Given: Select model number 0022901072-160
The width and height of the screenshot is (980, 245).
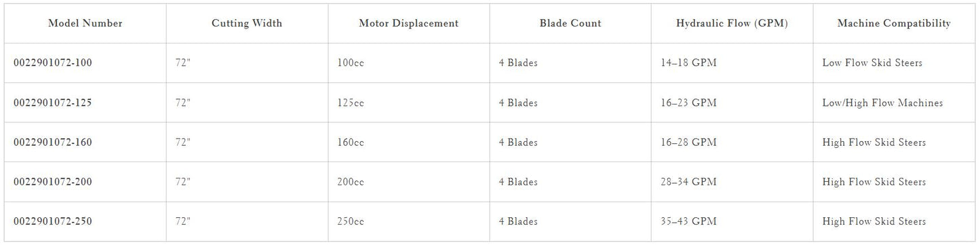Looking at the screenshot, I should tap(53, 143).
